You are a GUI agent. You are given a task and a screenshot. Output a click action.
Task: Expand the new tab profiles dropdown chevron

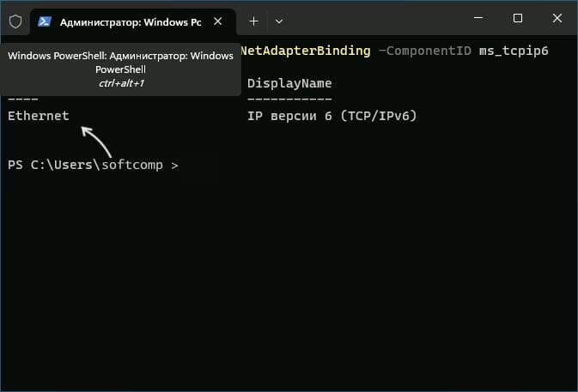(279, 21)
